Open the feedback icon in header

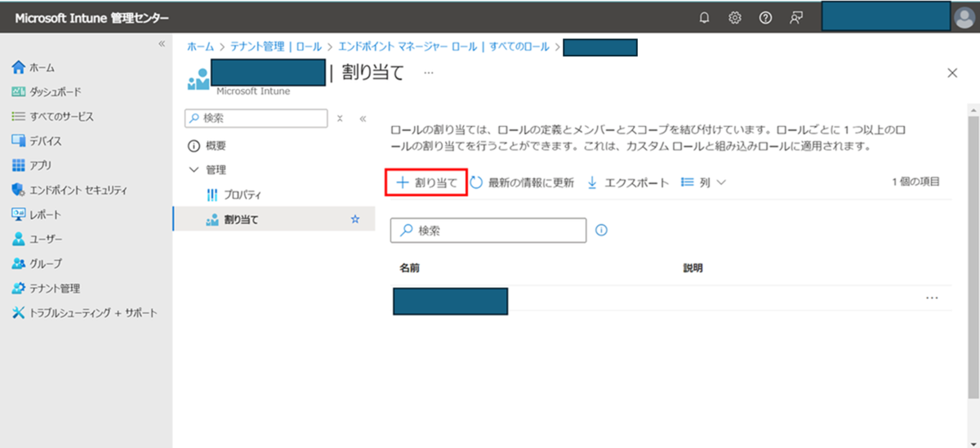coord(795,17)
